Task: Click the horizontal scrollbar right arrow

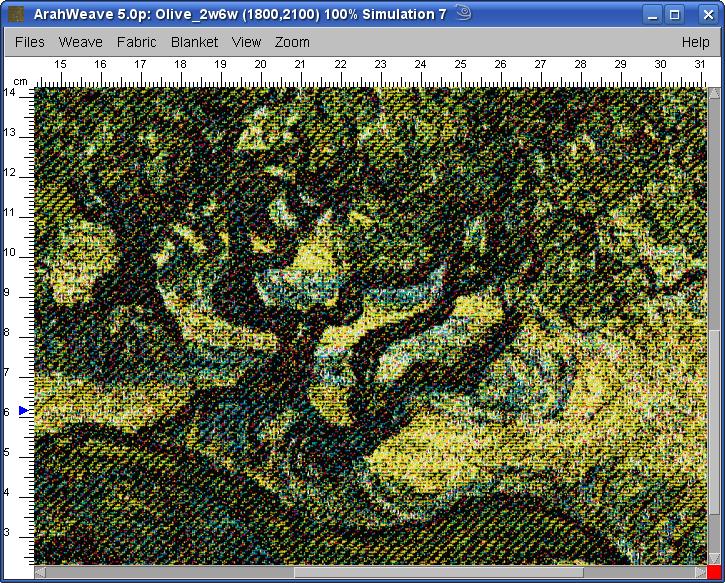Action: coord(701,572)
